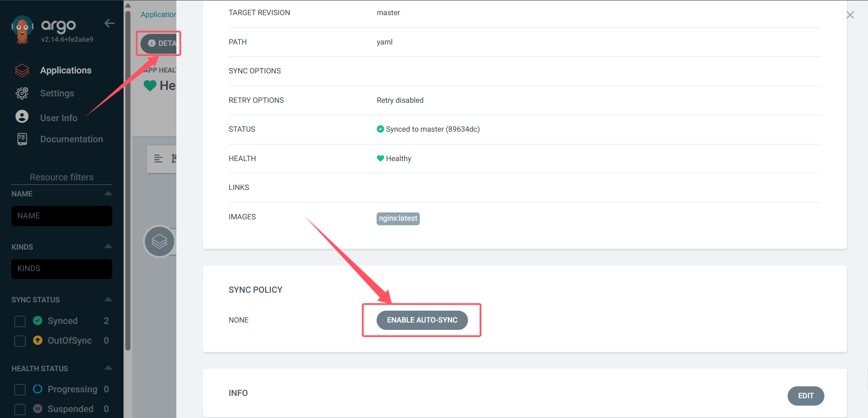Screen dimensions: 868x418
Task: Click the EDIT button in INFO section
Action: click(806, 396)
